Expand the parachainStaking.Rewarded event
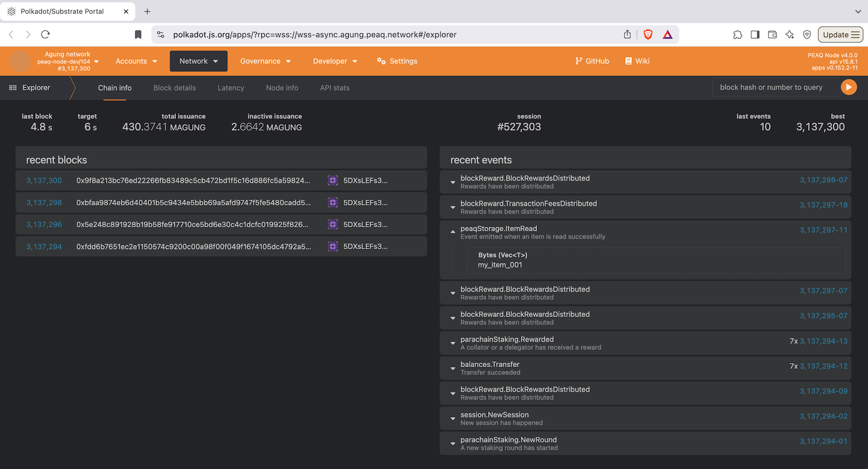868x469 pixels. coord(453,344)
